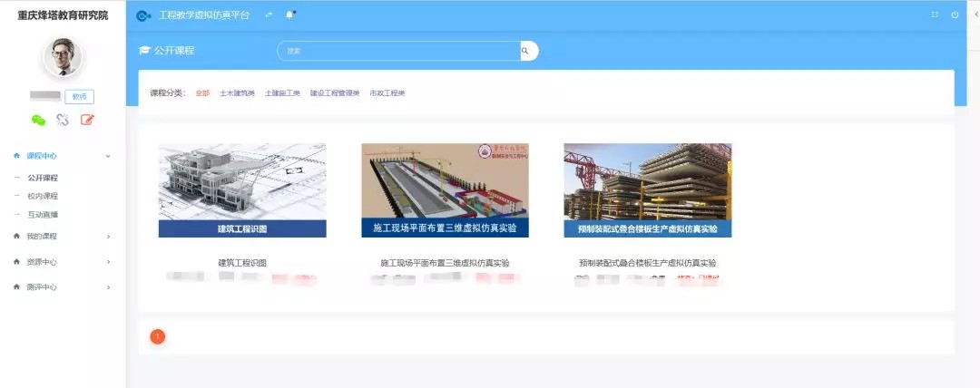Image resolution: width=980 pixels, height=388 pixels.
Task: Expand the 我的课程 chevron
Action: pos(108,237)
